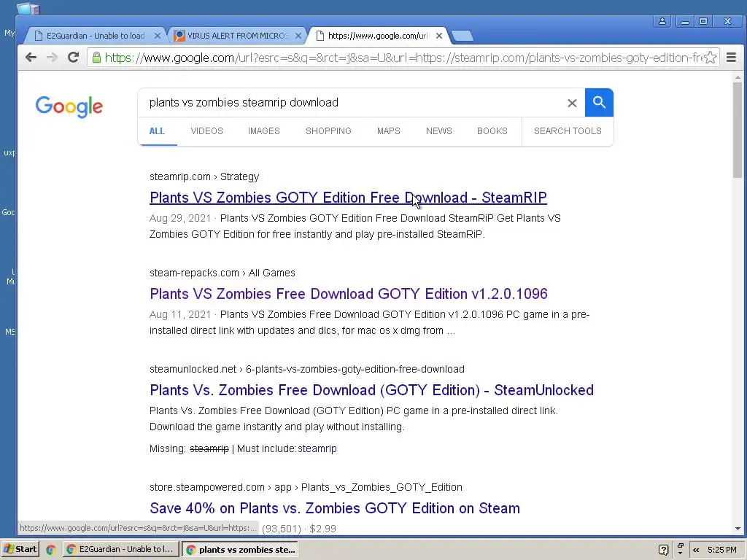Close the google.com/url tab
The height and width of the screenshot is (560, 747).
click(439, 36)
